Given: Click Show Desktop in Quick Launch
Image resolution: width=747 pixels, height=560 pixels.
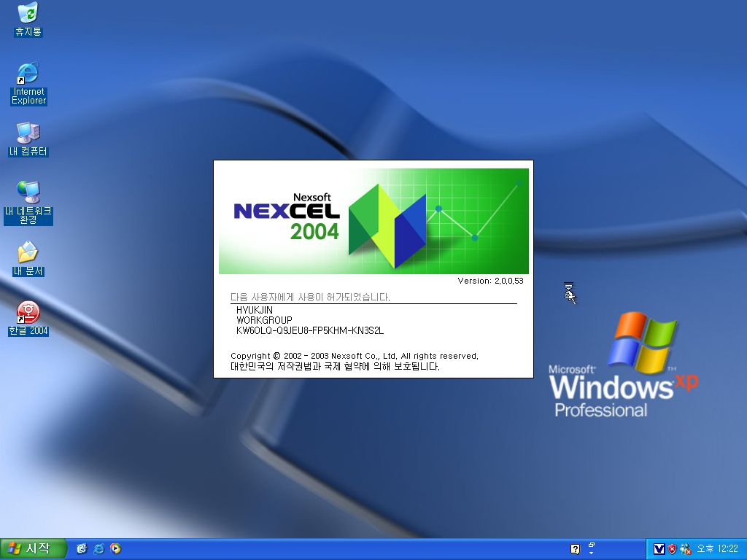Looking at the screenshot, I should 82,548.
